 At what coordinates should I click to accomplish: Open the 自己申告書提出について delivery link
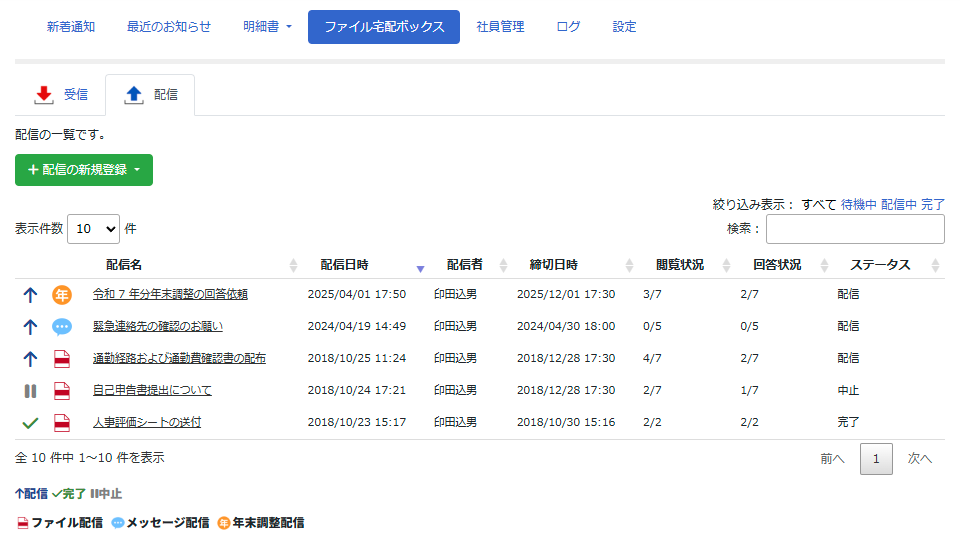(152, 390)
